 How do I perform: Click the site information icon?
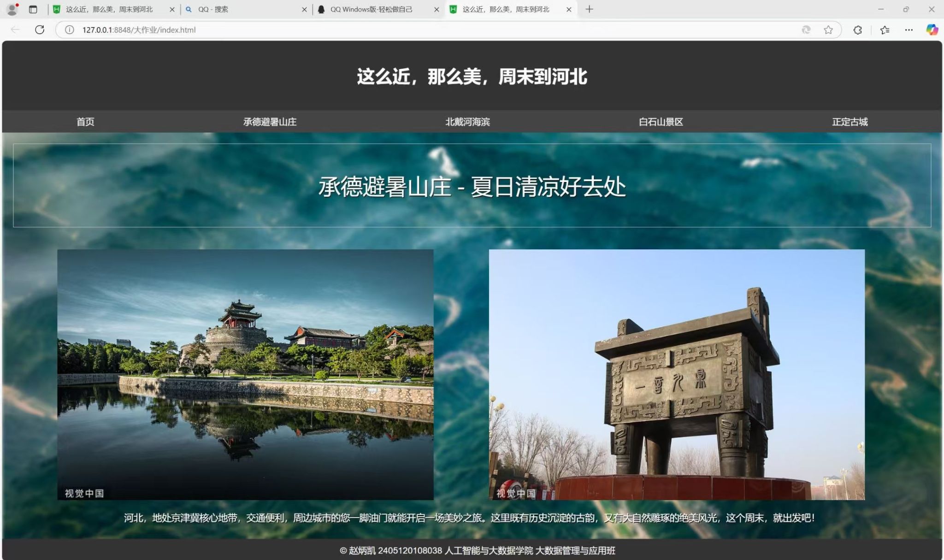pos(69,30)
